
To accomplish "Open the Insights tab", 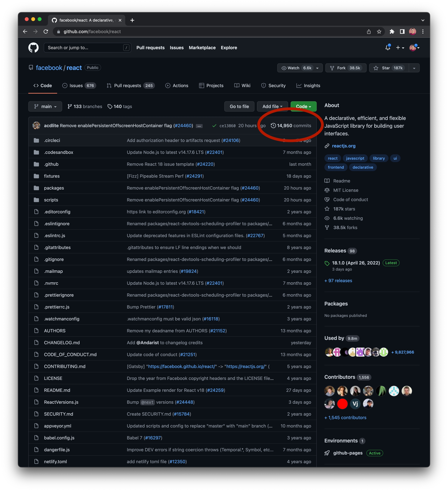I will [308, 85].
